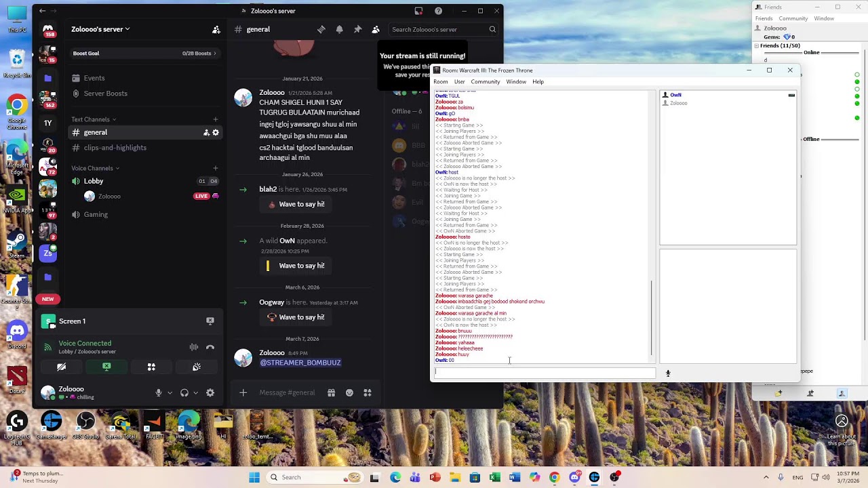
Task: Mute the microphone in the Discord user panel
Action: click(159, 392)
